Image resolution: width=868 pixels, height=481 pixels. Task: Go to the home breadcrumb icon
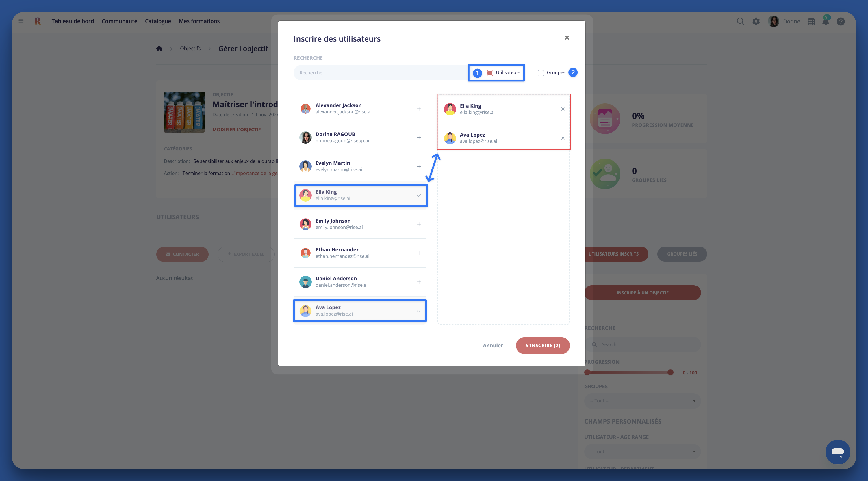coord(159,49)
